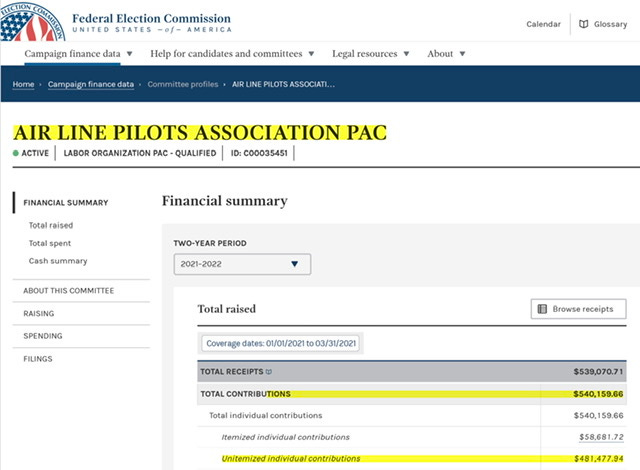The image size is (640, 470).
Task: Click the Total Receipts glossary info icon
Action: [269, 372]
